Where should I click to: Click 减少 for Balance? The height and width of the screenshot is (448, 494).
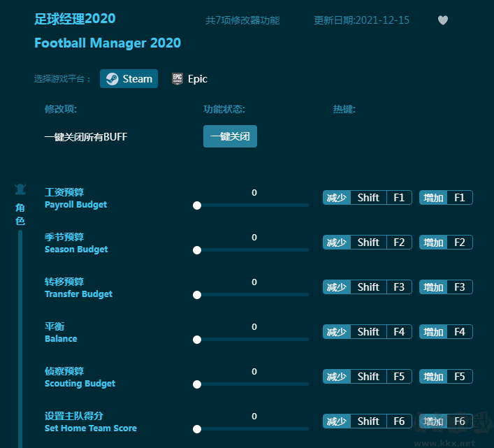click(337, 332)
